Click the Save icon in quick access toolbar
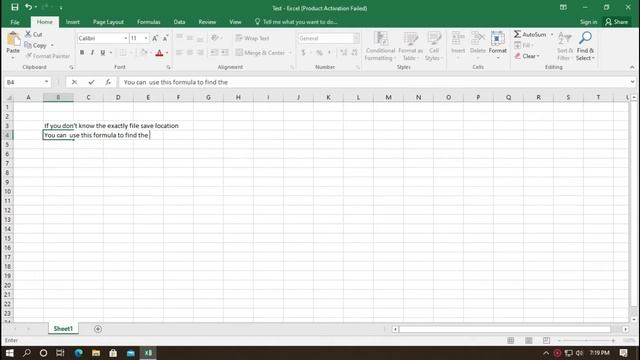 pyautogui.click(x=15, y=7)
